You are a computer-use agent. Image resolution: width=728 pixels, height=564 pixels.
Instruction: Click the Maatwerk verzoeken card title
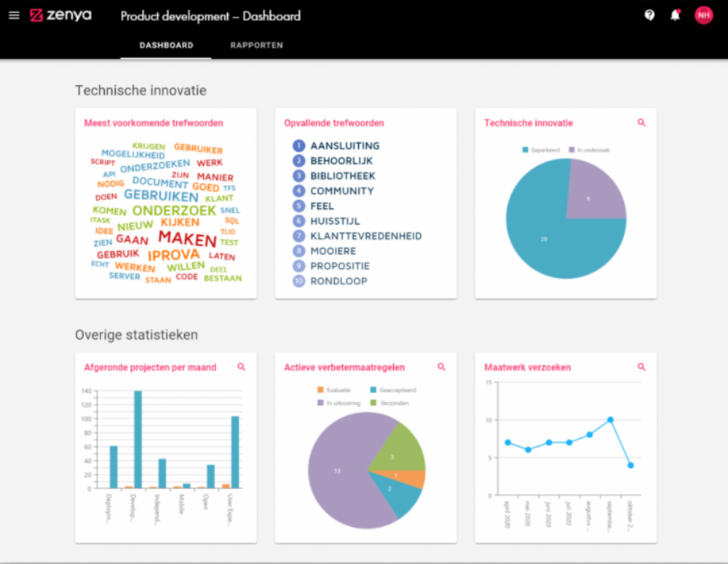click(527, 368)
